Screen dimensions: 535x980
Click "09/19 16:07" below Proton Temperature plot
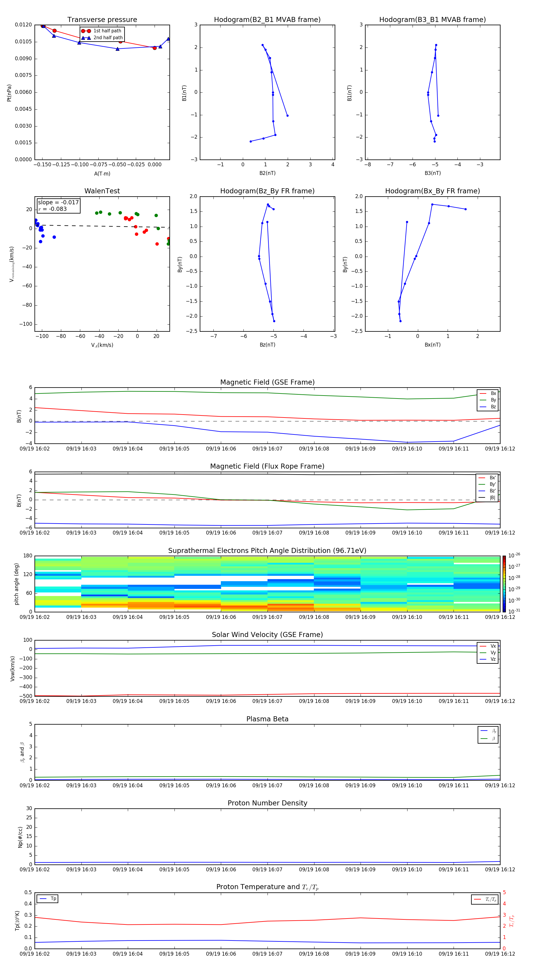[x=267, y=954]
